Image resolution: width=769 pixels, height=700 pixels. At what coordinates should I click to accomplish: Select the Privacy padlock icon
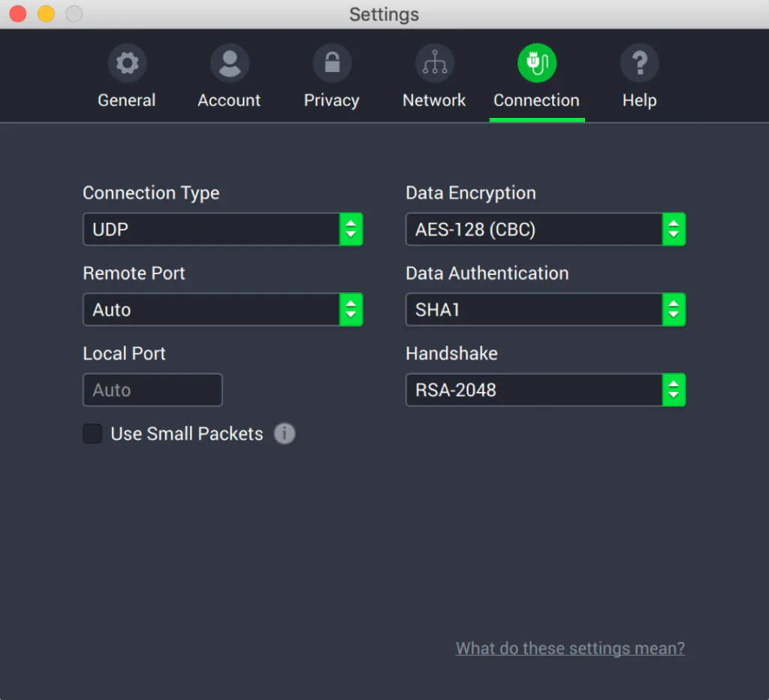[x=331, y=64]
